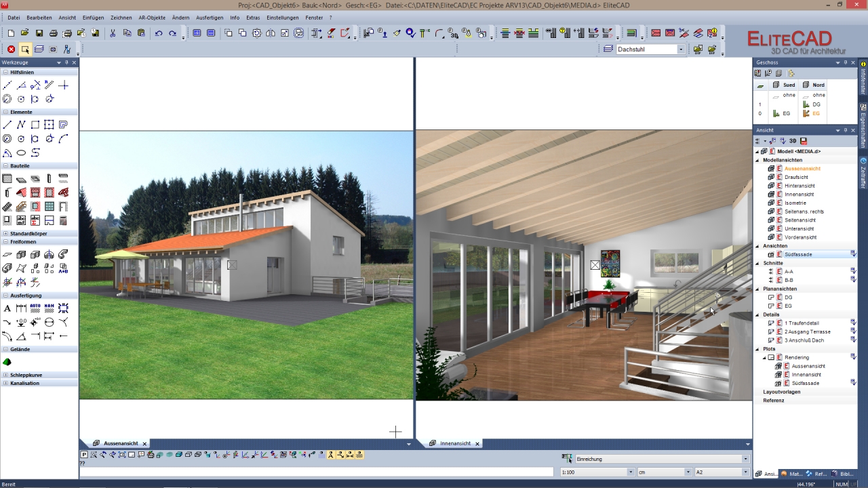
Task: Click the Cut (scissors) toolbar icon
Action: pos(113,33)
